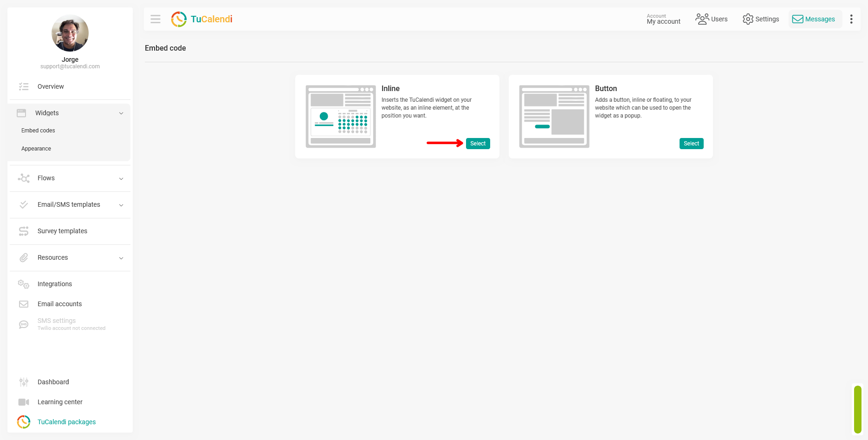Click the Users label in top bar
This screenshot has width=868, height=440.
coord(719,19)
